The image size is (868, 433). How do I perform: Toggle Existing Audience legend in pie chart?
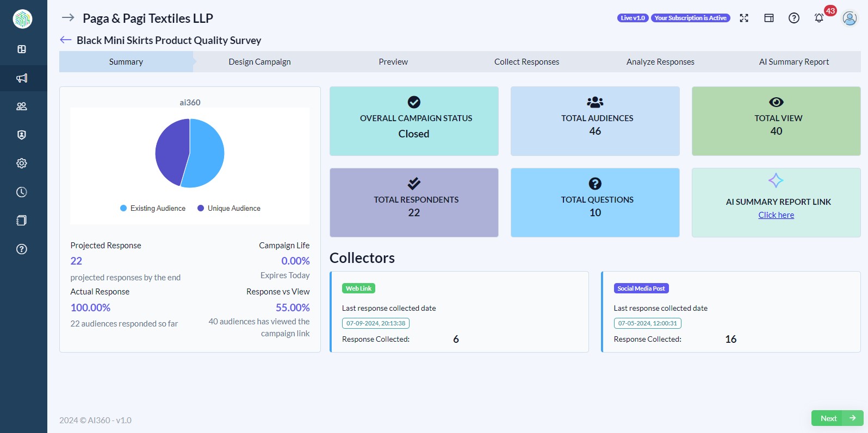pyautogui.click(x=153, y=208)
